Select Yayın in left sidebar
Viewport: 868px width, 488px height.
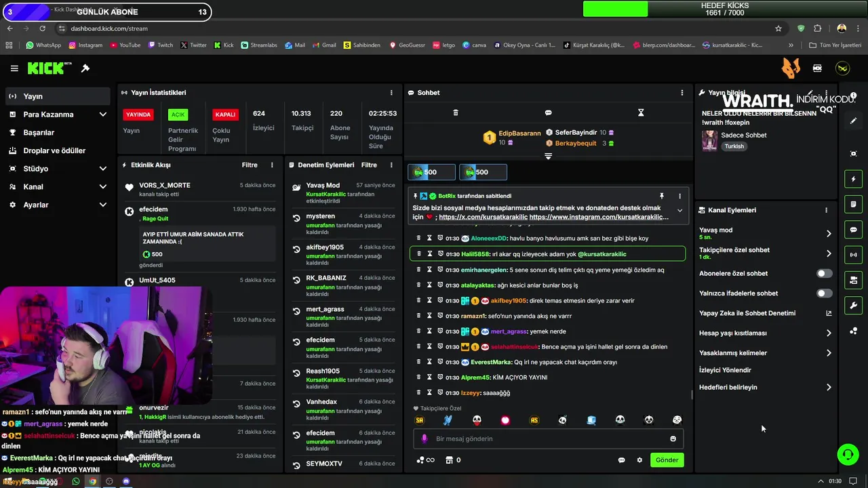(58, 96)
